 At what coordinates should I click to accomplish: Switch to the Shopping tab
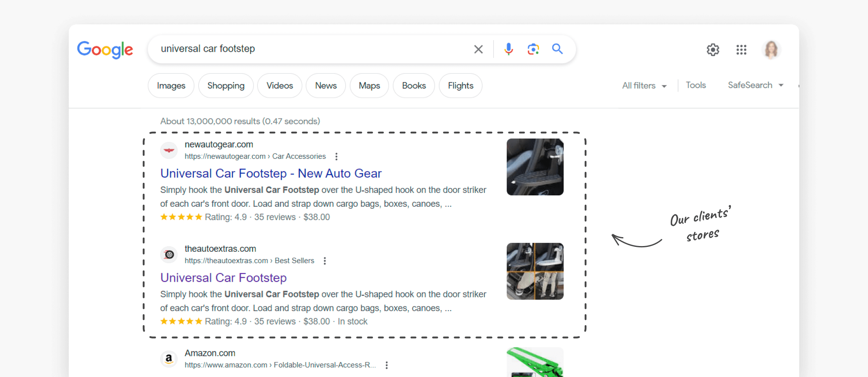point(226,86)
